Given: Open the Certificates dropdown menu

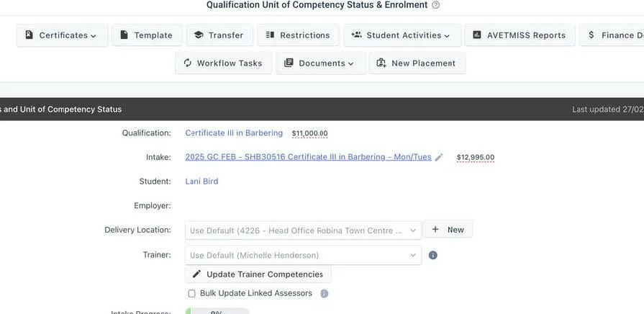Looking at the screenshot, I should tap(62, 35).
